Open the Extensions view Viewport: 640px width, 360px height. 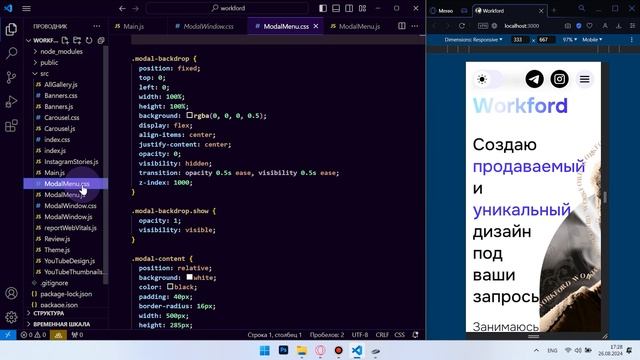coord(11,125)
